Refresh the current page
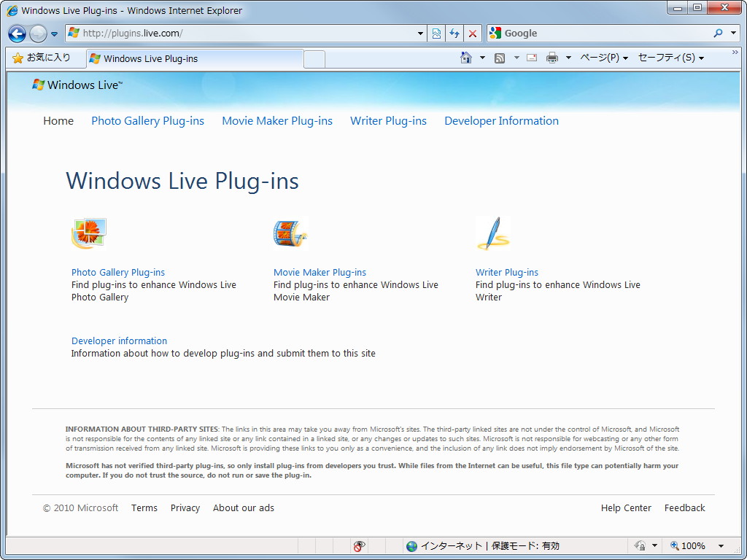Screen dimensions: 747x560 click(x=454, y=34)
